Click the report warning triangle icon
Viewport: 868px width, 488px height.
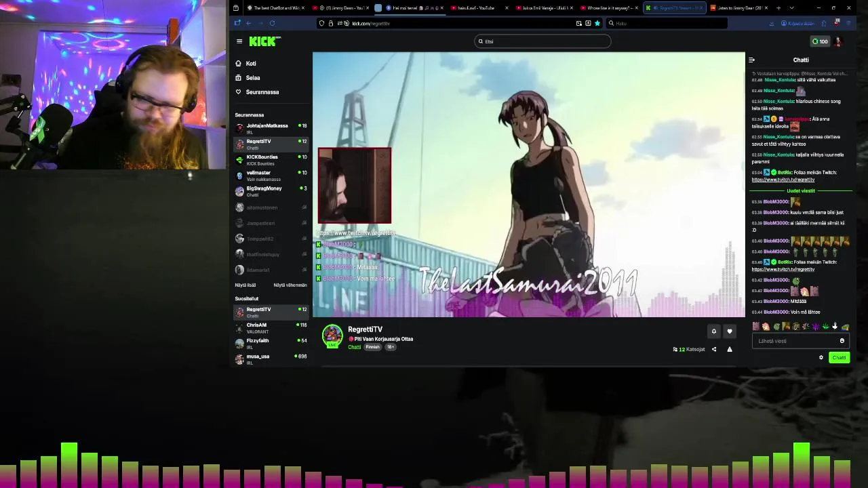(730, 349)
